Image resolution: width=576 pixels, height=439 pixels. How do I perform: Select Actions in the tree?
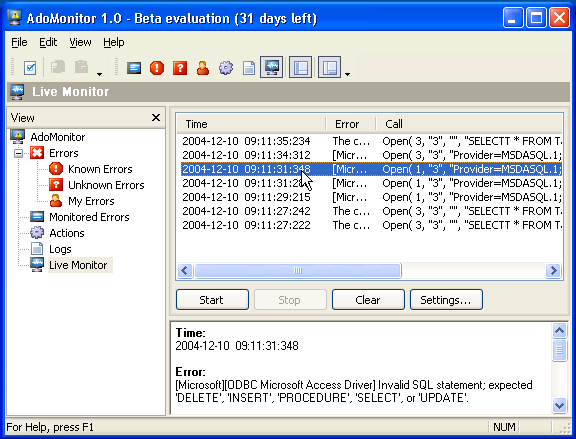tap(67, 233)
